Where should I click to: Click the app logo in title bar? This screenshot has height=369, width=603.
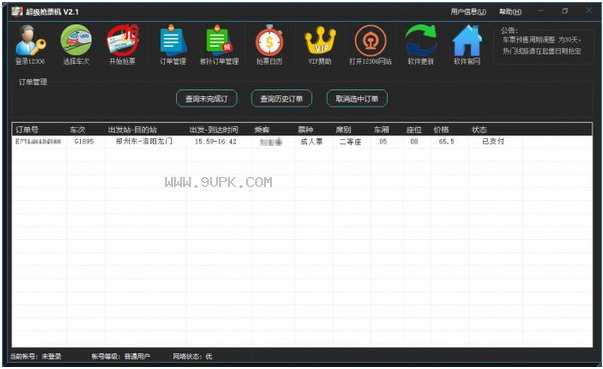coord(17,12)
